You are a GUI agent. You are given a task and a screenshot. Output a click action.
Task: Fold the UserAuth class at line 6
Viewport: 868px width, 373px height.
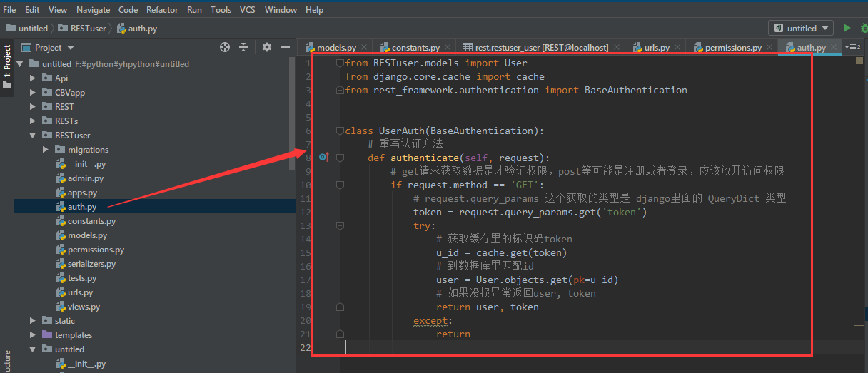(340, 131)
